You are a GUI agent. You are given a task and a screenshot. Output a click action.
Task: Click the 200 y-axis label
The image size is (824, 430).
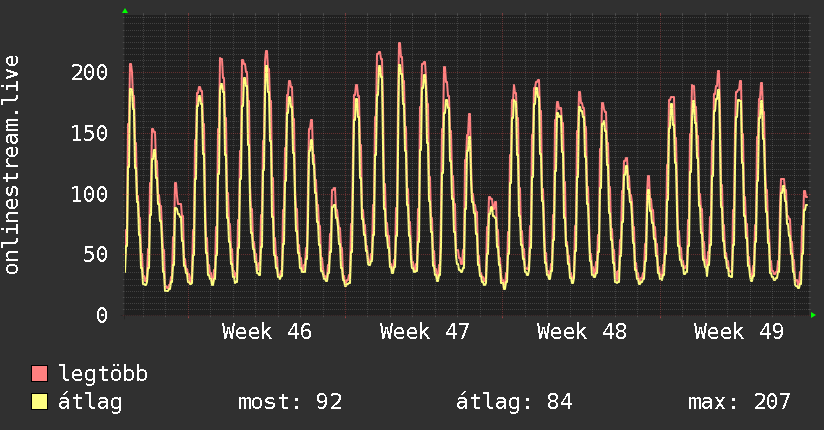tap(89, 73)
